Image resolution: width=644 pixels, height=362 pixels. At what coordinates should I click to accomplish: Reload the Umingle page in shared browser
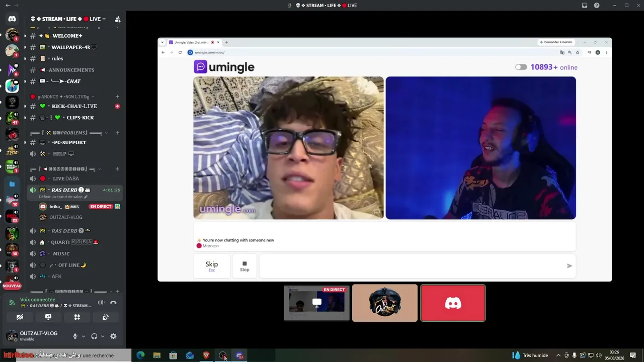(x=180, y=52)
